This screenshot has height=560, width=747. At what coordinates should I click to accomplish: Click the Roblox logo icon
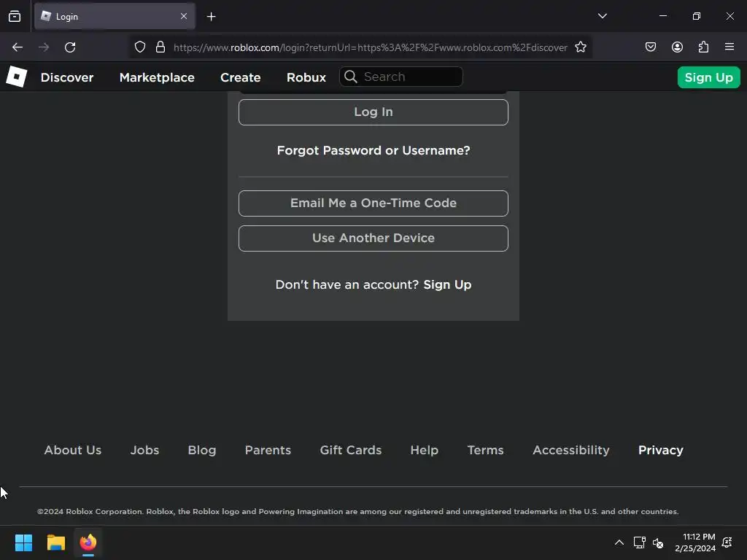[17, 77]
